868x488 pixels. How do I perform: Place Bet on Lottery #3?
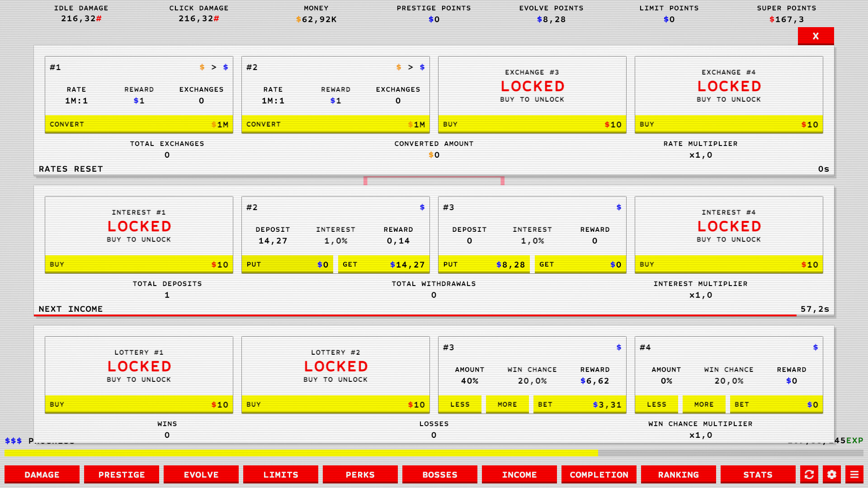580,404
